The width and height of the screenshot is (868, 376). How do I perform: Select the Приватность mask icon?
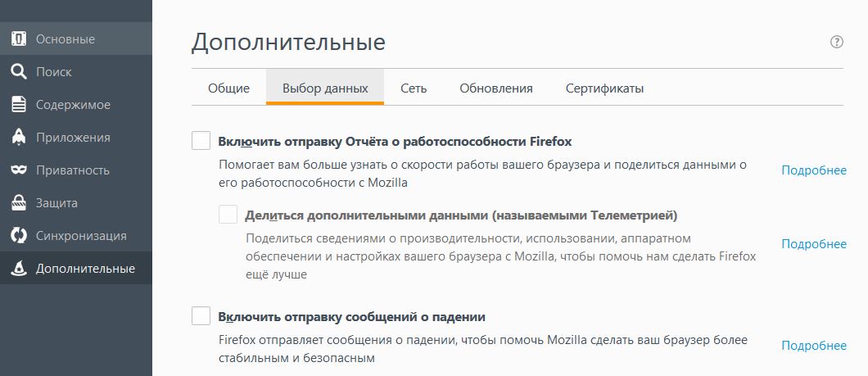coord(18,170)
